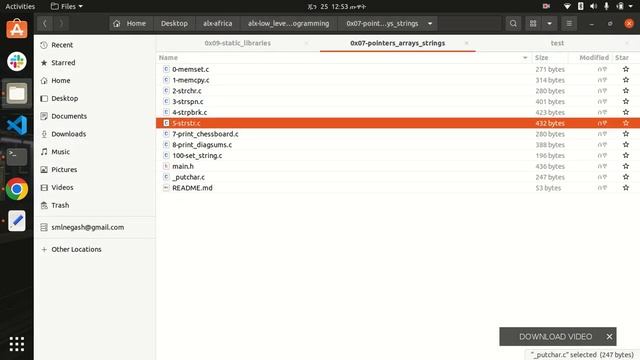This screenshot has height=360, width=640.
Task: Show applications grid
Action: [17, 344]
